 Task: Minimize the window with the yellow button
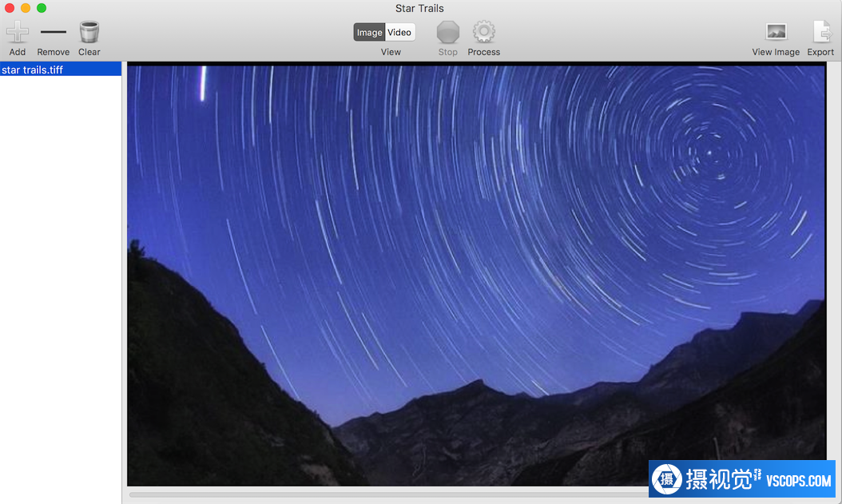click(26, 8)
